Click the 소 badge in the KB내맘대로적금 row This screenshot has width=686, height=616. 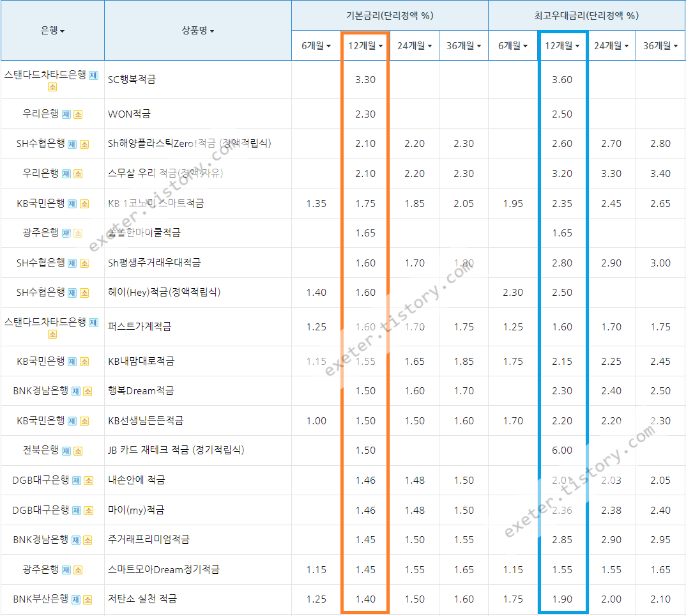[84, 362]
